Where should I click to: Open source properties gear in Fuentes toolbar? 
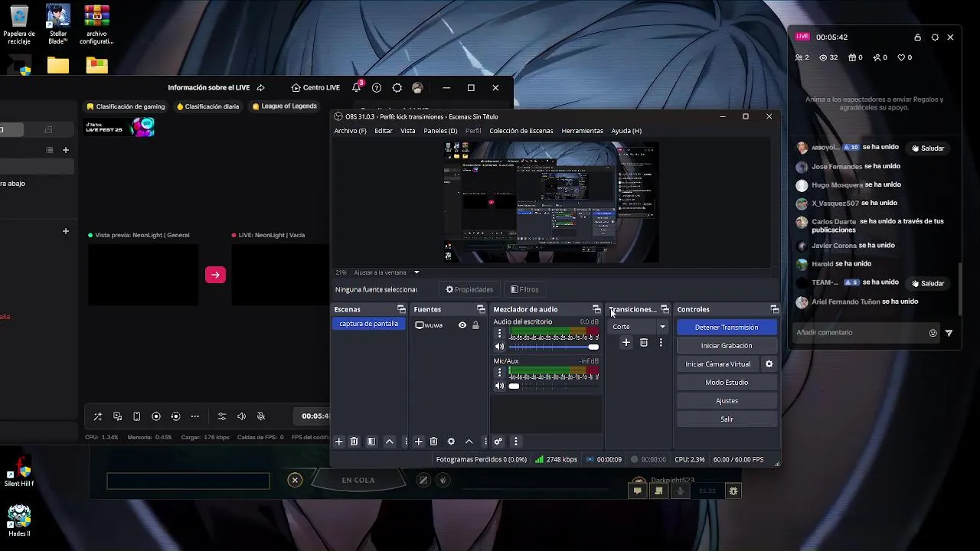click(x=451, y=442)
